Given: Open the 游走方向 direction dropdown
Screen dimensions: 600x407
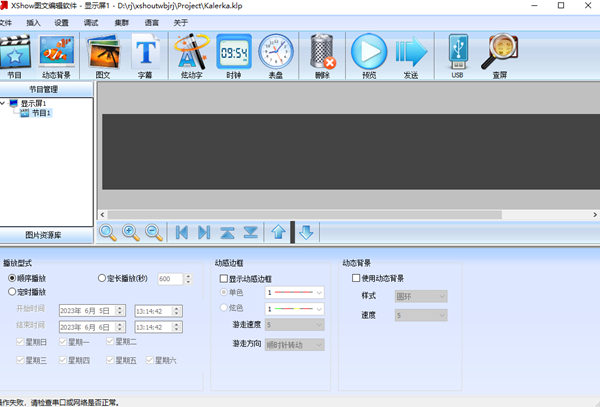Looking at the screenshot, I should (295, 345).
